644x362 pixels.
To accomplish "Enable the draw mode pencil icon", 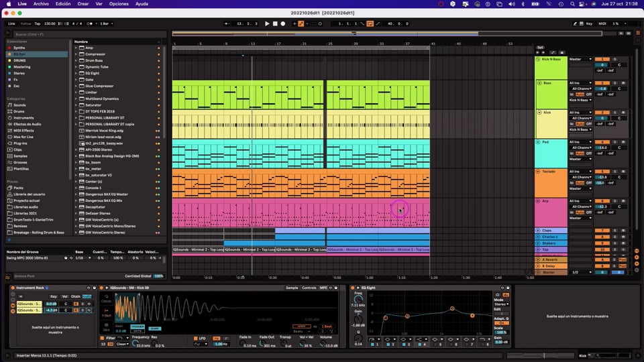I will click(575, 24).
